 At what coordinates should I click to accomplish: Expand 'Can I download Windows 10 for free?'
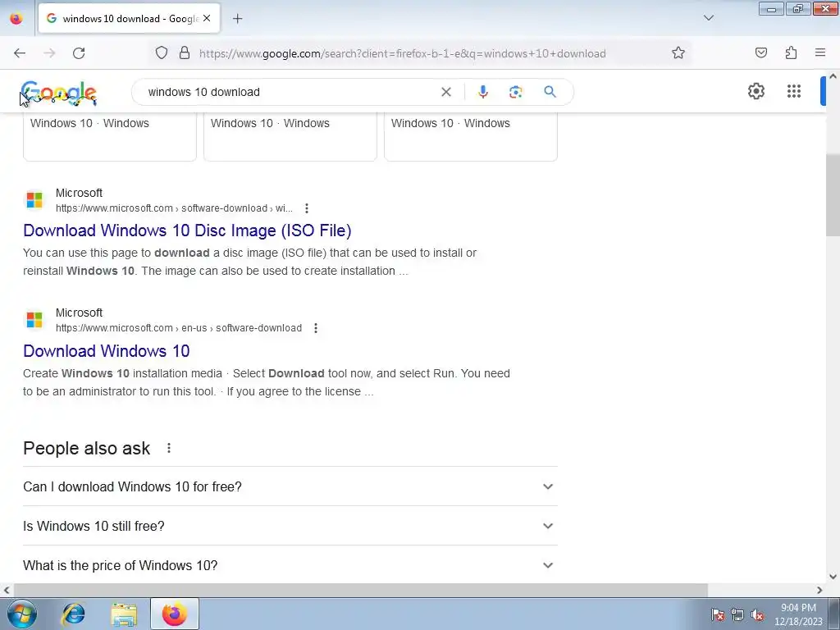(290, 486)
